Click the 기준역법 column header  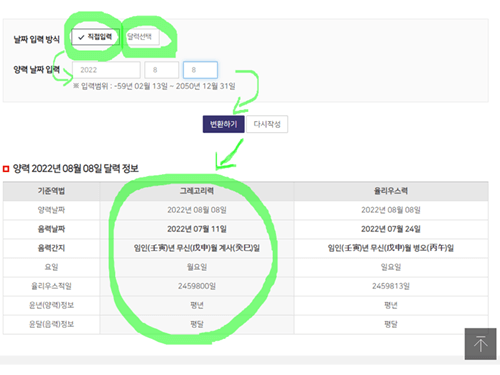51,191
